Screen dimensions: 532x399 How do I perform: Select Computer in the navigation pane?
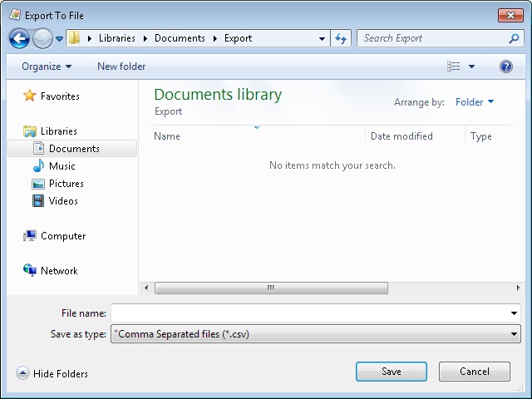(63, 236)
